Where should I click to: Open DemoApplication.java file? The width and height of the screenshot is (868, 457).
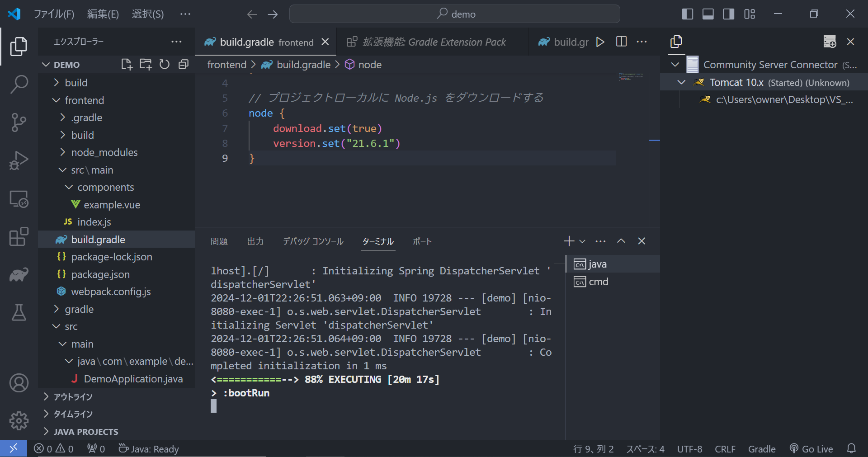click(116, 379)
